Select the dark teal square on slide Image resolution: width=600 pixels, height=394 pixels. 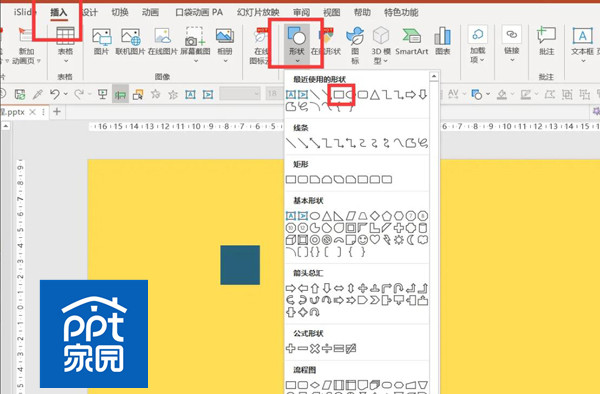pyautogui.click(x=240, y=265)
